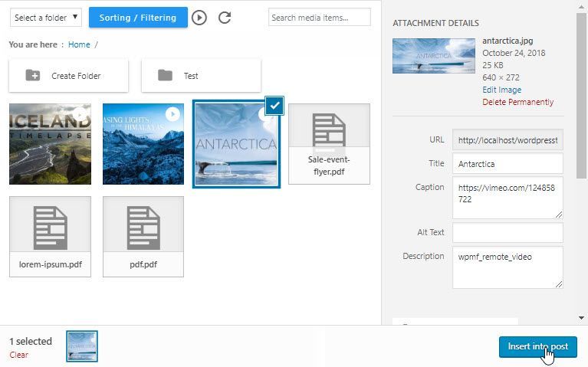Select the Sale-event-flyer.pdf document icon
Screen dimensions: 588x367
[x=329, y=130]
